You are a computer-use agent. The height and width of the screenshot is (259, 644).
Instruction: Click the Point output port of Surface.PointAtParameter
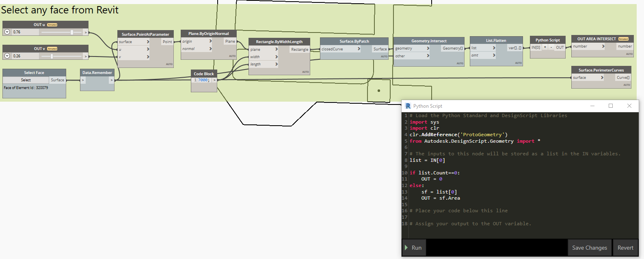point(167,42)
